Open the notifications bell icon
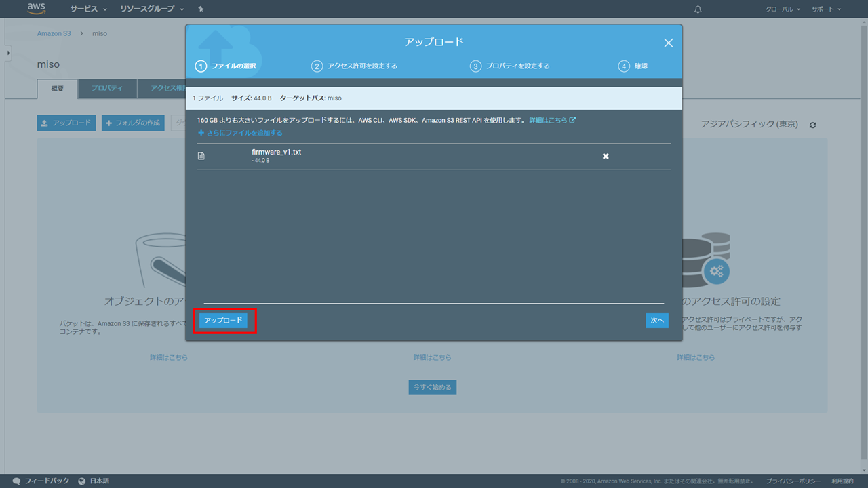Screen dimensions: 868x488 698,9
